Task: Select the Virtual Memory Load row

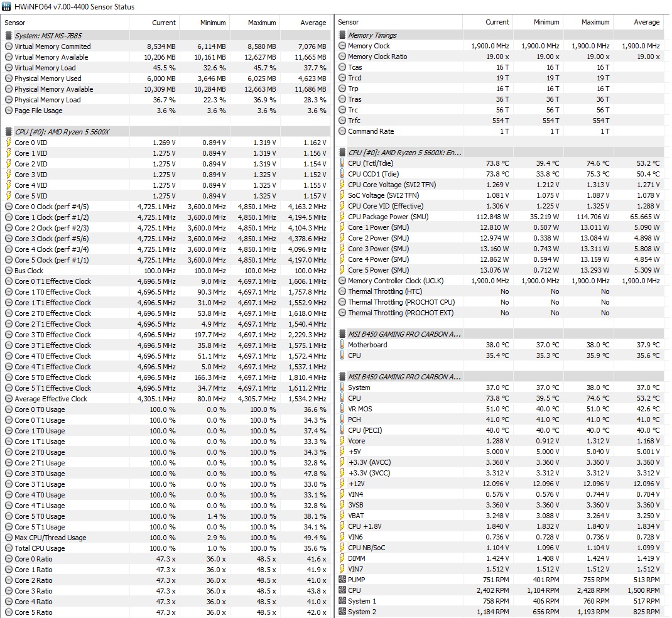Action: coord(166,68)
